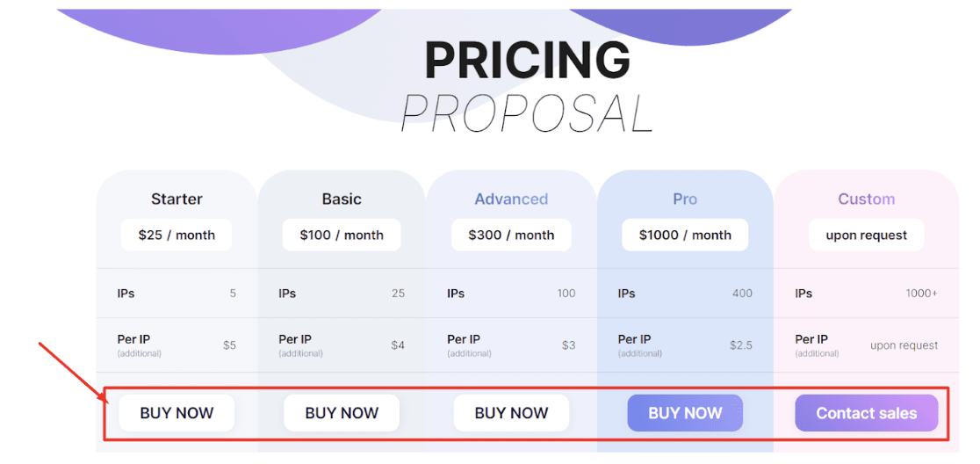Select the "upon request" price badge
Viewport: 980px width, 464px height.
pos(866,235)
